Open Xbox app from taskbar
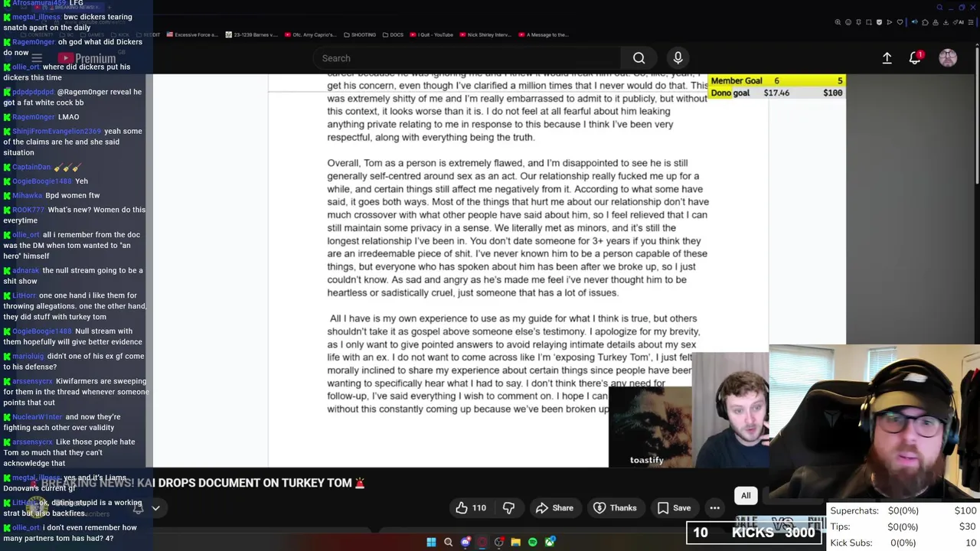 point(550,542)
